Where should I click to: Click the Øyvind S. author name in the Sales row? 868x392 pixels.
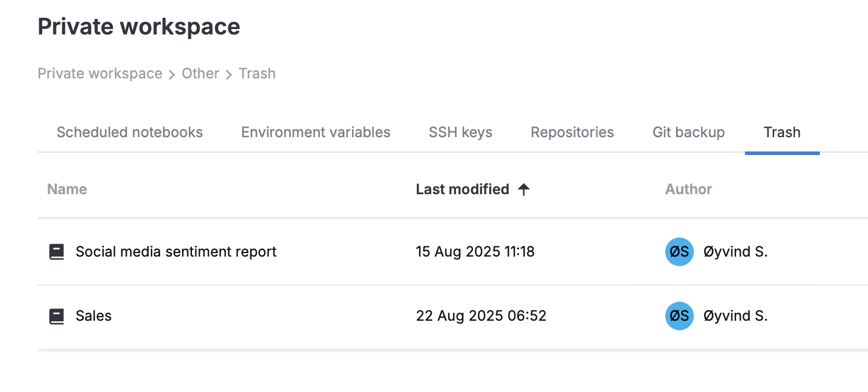click(735, 316)
